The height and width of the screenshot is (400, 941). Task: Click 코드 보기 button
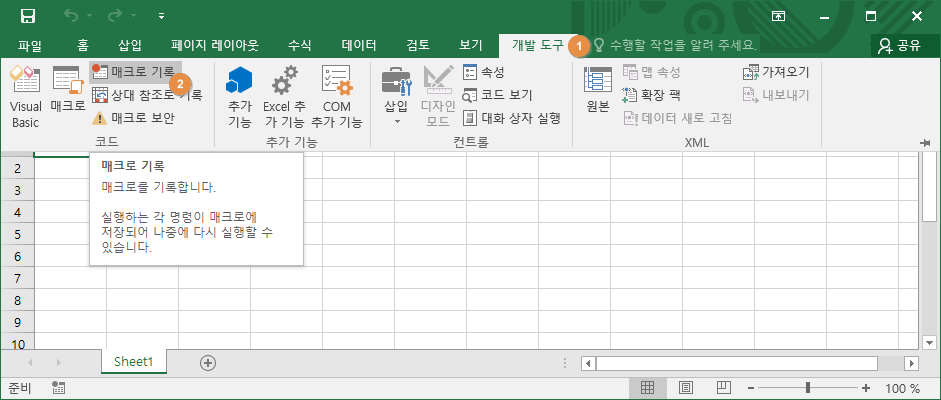[497, 95]
